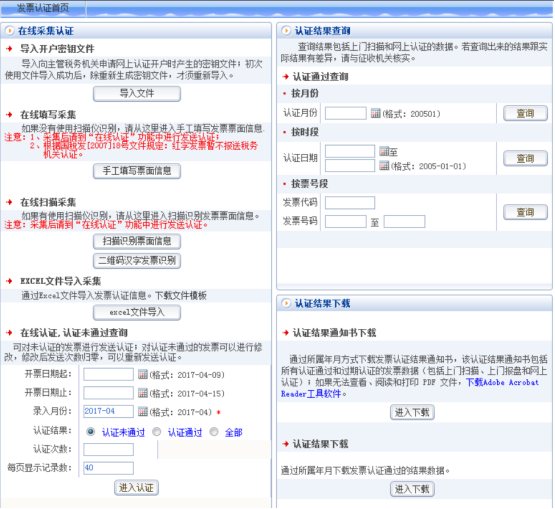The image size is (555, 509).
Task: Click red arrow beside 认证结果通知书下载
Action: [x=286, y=333]
